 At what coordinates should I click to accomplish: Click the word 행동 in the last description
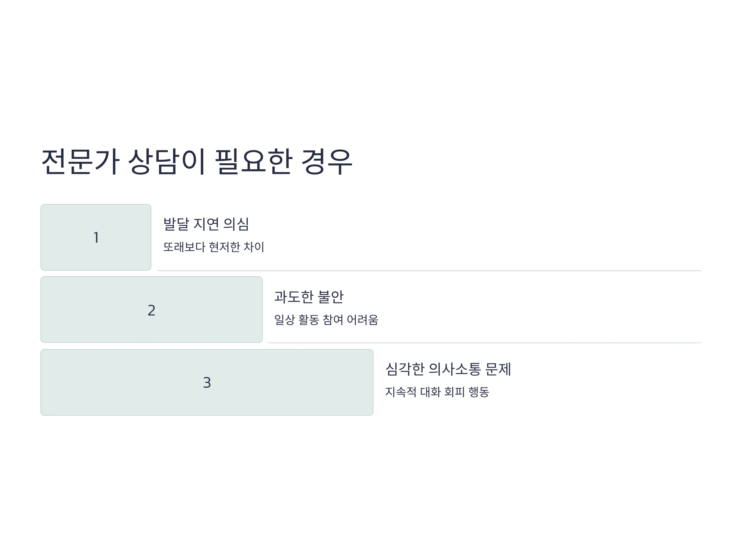pyautogui.click(x=479, y=392)
